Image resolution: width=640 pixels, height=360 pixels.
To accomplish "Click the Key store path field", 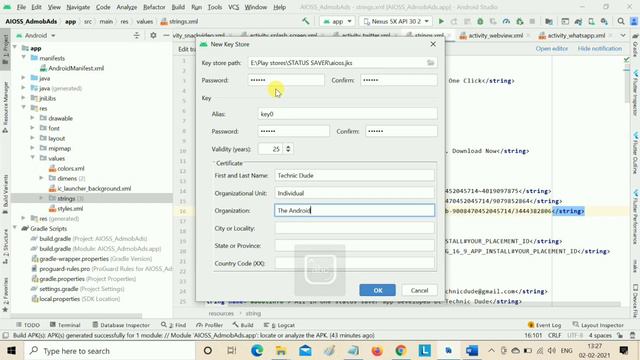I will coord(336,63).
